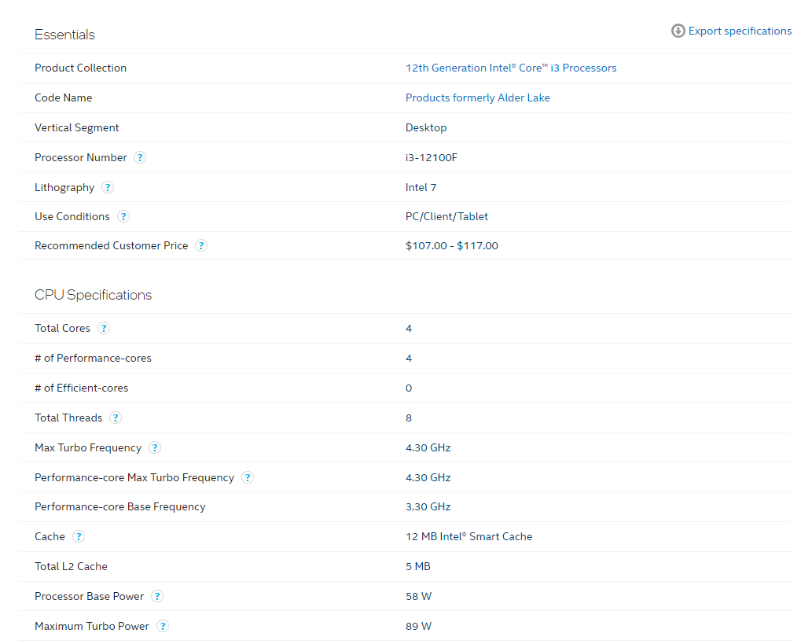Click the help icon for Performance-core Max Turbo Frequency
Screen dimensions: 812x644
tap(248, 477)
